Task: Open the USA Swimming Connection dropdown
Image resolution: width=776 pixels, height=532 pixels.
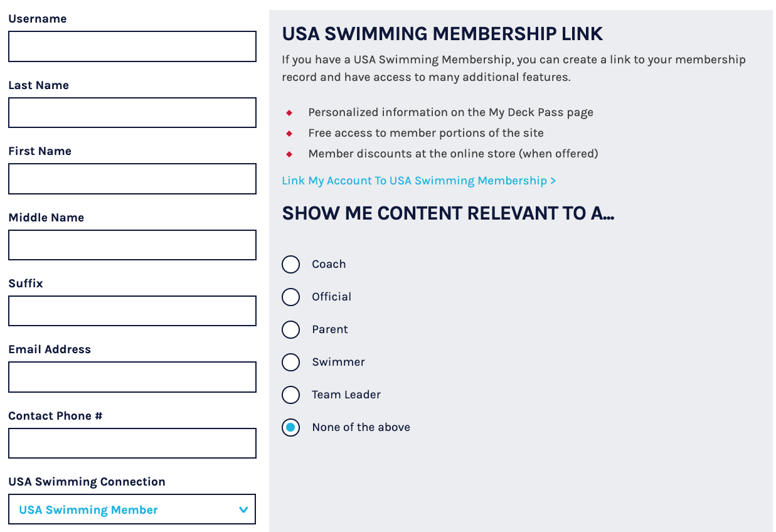Action: 132,509
